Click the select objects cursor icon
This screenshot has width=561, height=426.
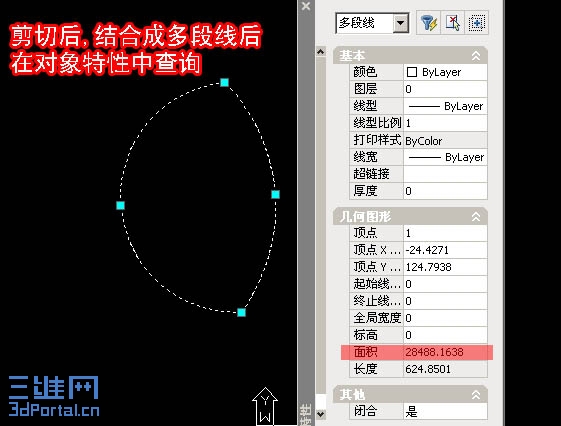pos(452,23)
